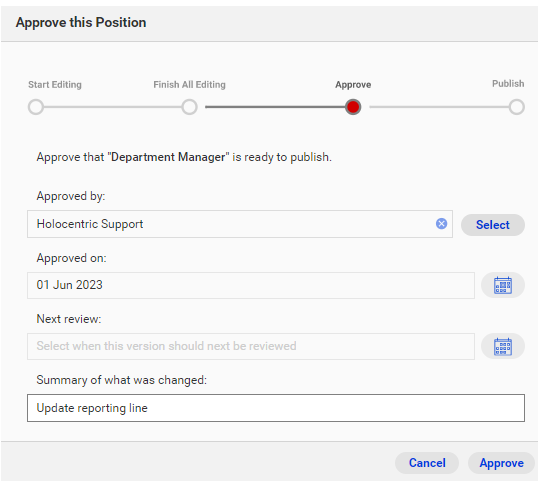Viewport: 542px width, 486px height.
Task: Click the Approve this Position title bar
Action: click(270, 23)
